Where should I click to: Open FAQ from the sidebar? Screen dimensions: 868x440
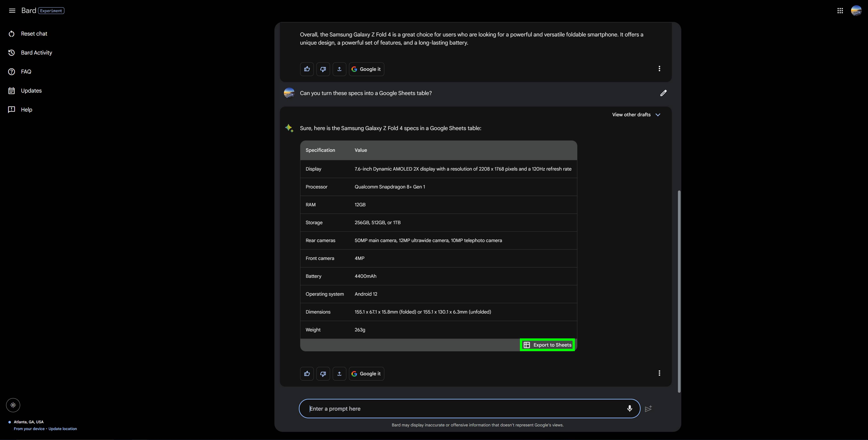pos(26,71)
